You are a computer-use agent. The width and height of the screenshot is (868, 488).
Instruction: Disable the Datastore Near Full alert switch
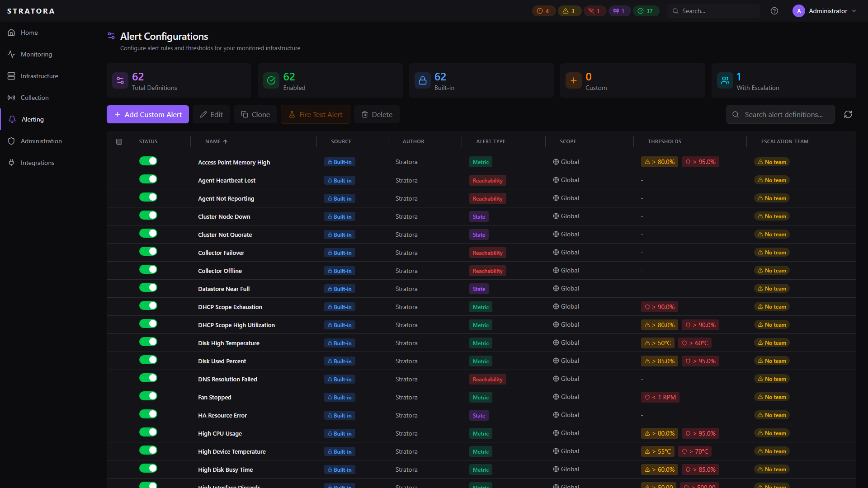click(148, 287)
